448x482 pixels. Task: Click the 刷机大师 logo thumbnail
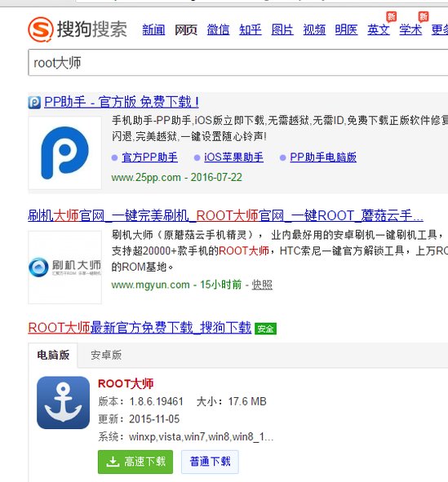[65, 268]
